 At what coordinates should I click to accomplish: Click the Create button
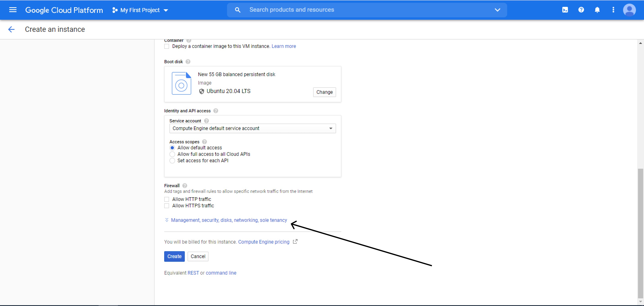pos(174,256)
